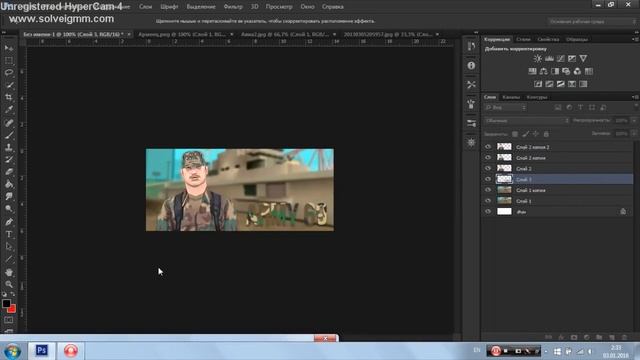
Task: Select the Path Selection tool
Action: (x=9, y=247)
